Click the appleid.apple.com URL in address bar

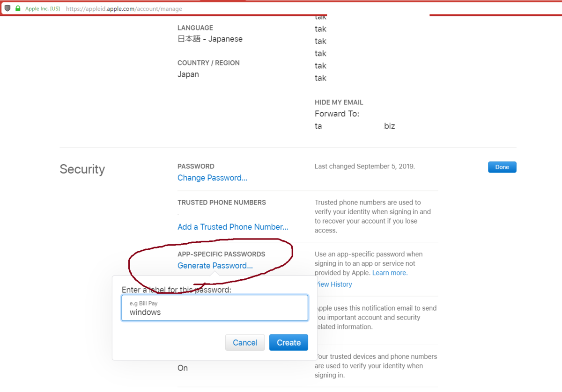tap(124, 8)
